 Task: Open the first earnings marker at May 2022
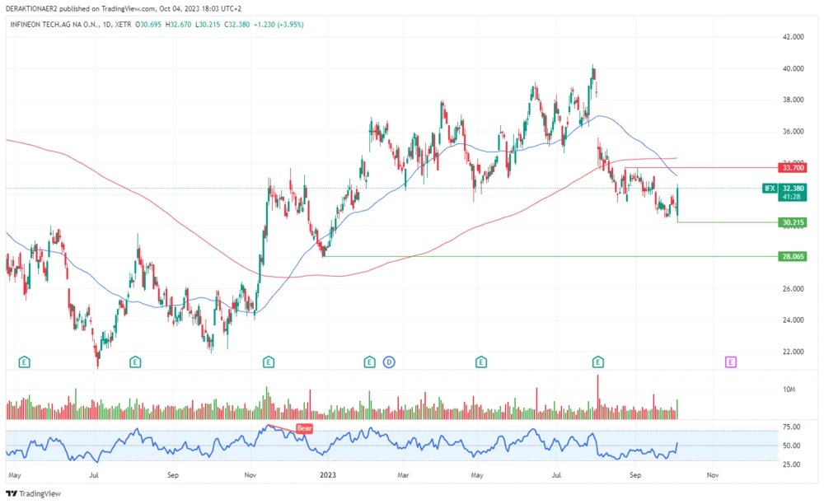click(25, 362)
